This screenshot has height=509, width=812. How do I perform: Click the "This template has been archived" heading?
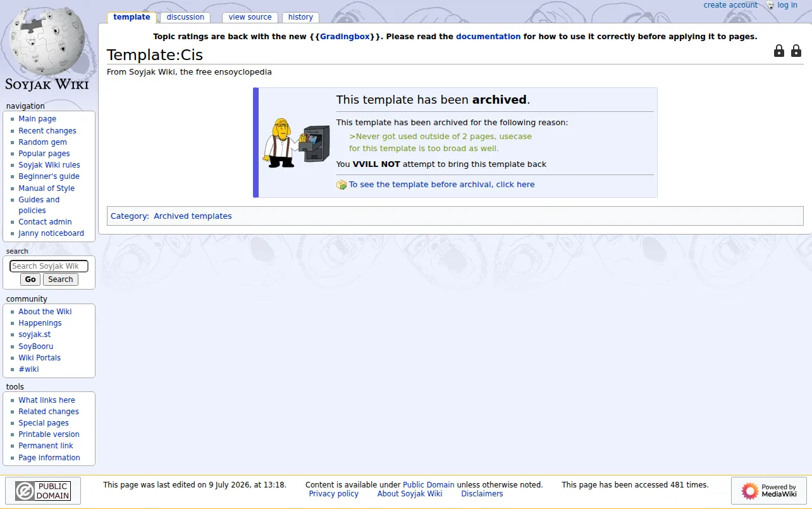pos(433,100)
